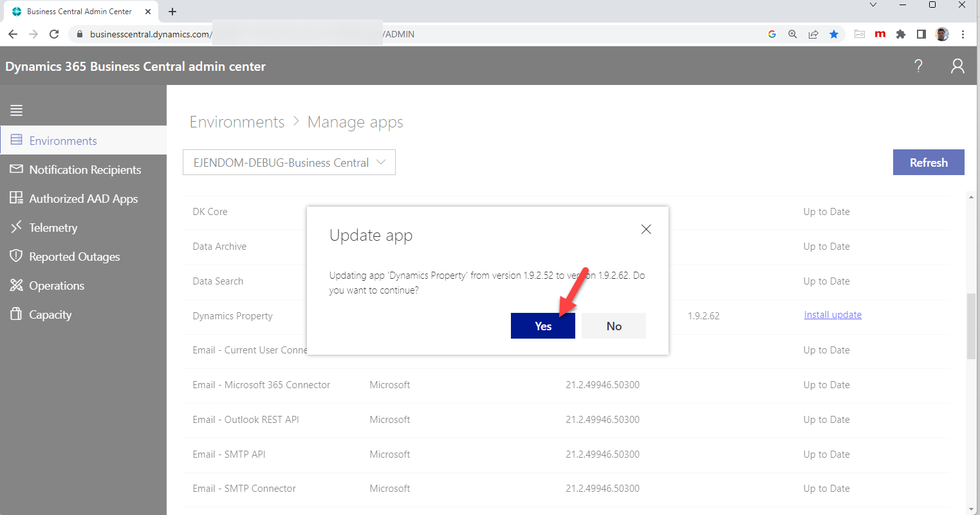This screenshot has height=515, width=980.
Task: Open Chrome three-dot menu
Action: point(963,34)
